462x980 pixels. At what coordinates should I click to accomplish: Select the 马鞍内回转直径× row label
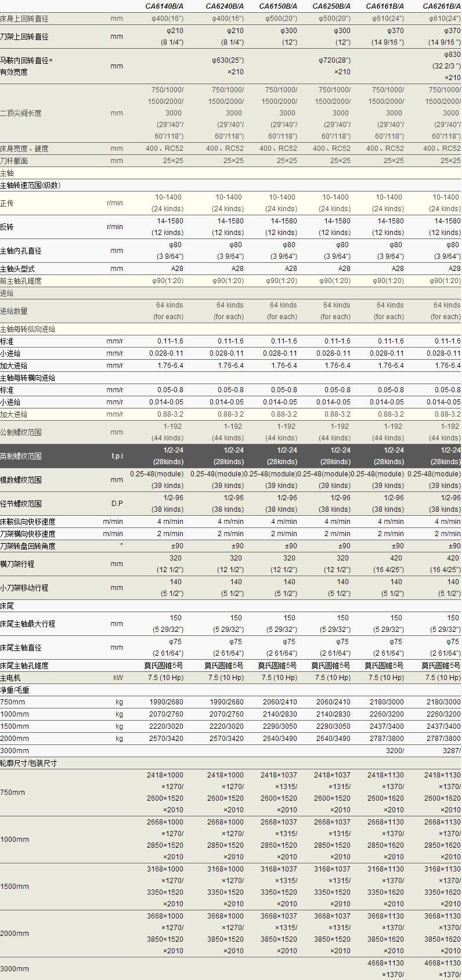(27, 60)
